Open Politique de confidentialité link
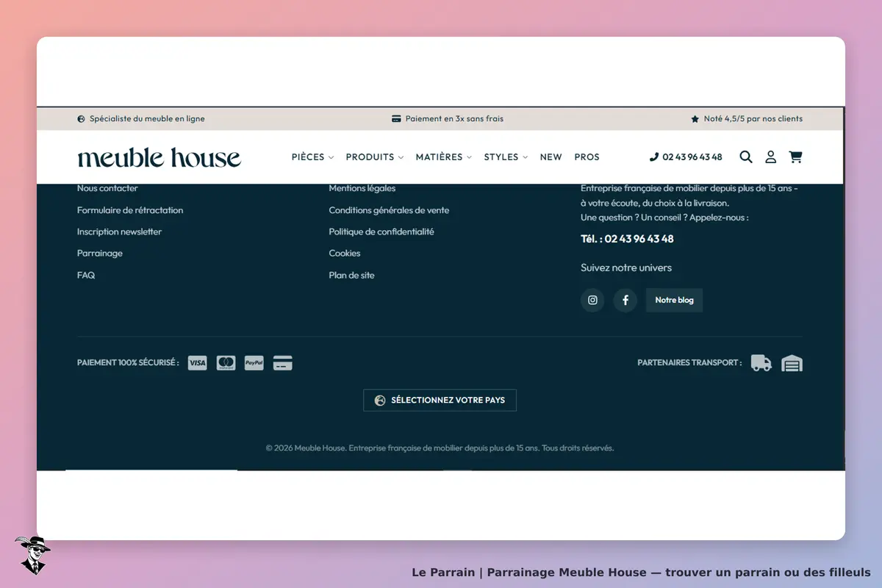This screenshot has width=882, height=588. (381, 232)
